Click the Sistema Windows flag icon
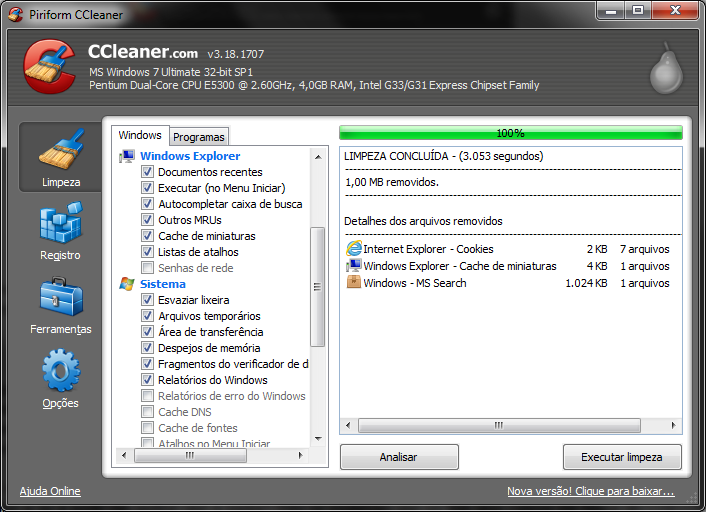The image size is (706, 512). (127, 284)
